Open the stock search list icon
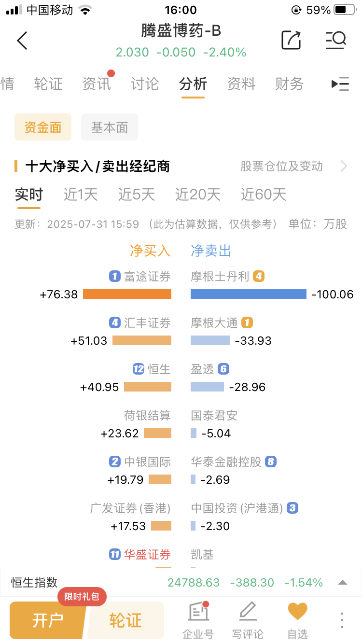Viewport: 362px width, 644px height. tap(335, 40)
